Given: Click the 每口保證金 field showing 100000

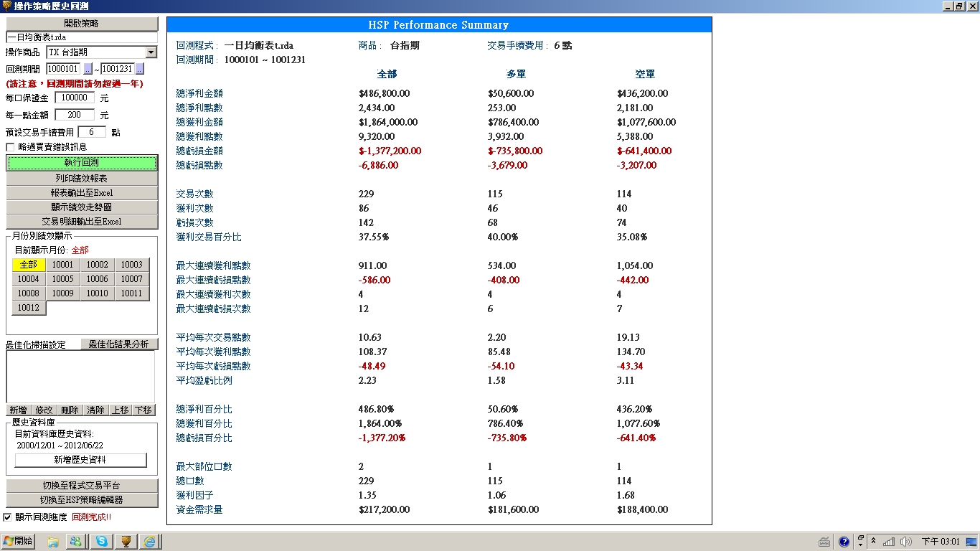Looking at the screenshot, I should (x=75, y=98).
